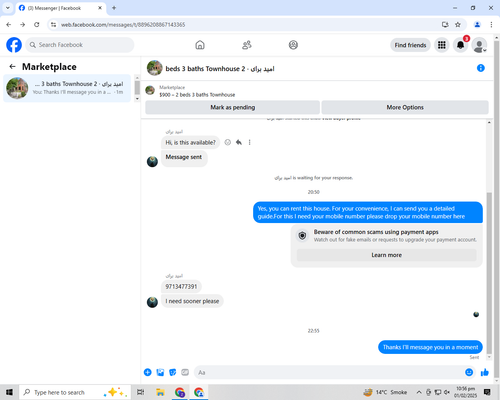The height and width of the screenshot is (400, 500).
Task: Open the emoji picker in the composer
Action: coord(469,372)
